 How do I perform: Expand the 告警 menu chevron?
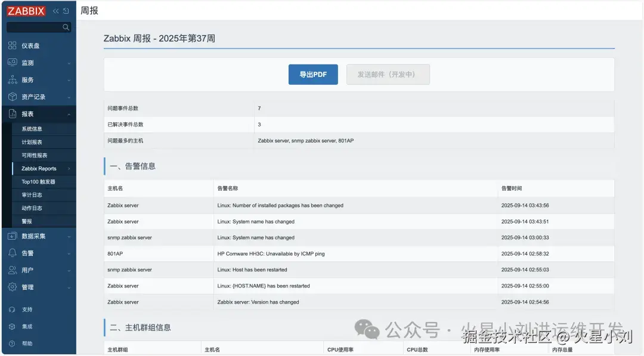69,254
